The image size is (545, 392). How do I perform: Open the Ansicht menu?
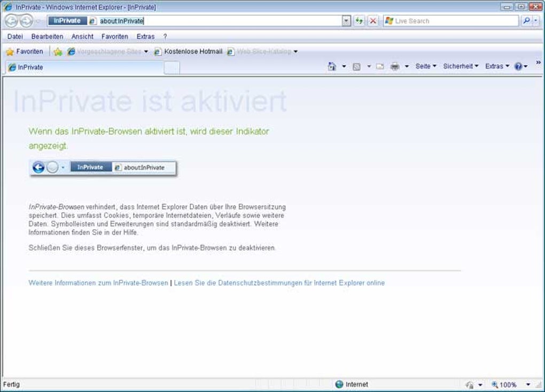point(82,36)
